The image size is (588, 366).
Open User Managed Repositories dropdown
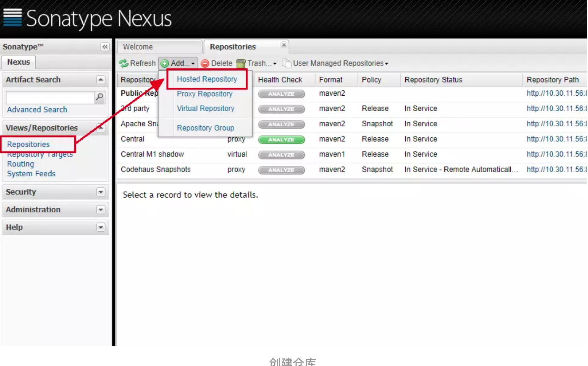pyautogui.click(x=335, y=63)
